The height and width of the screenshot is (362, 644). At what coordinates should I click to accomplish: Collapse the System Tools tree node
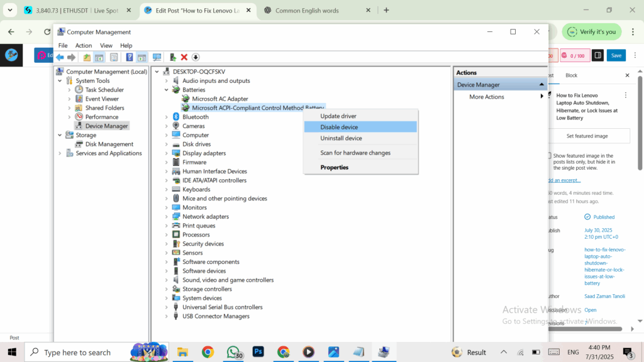click(x=60, y=81)
